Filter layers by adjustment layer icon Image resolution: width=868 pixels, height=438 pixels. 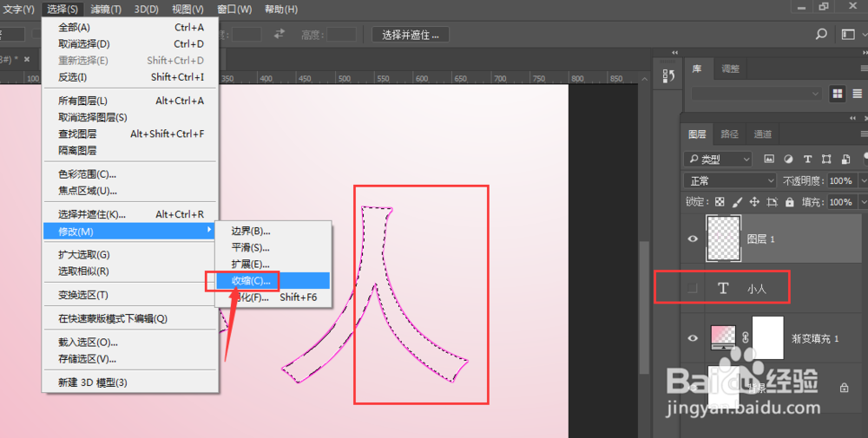click(x=788, y=160)
